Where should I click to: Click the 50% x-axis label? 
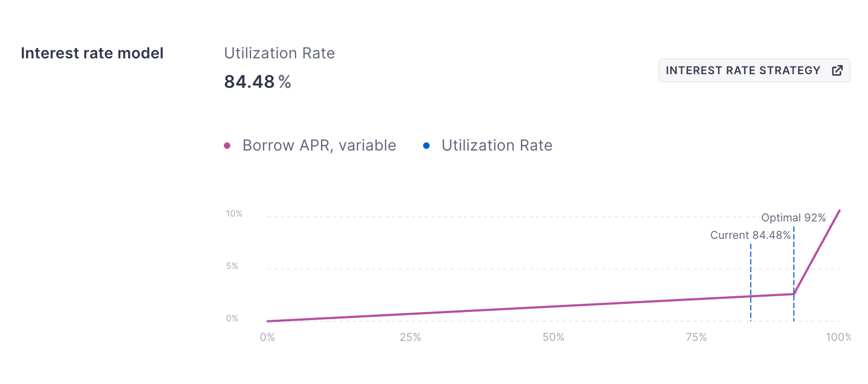(x=553, y=337)
